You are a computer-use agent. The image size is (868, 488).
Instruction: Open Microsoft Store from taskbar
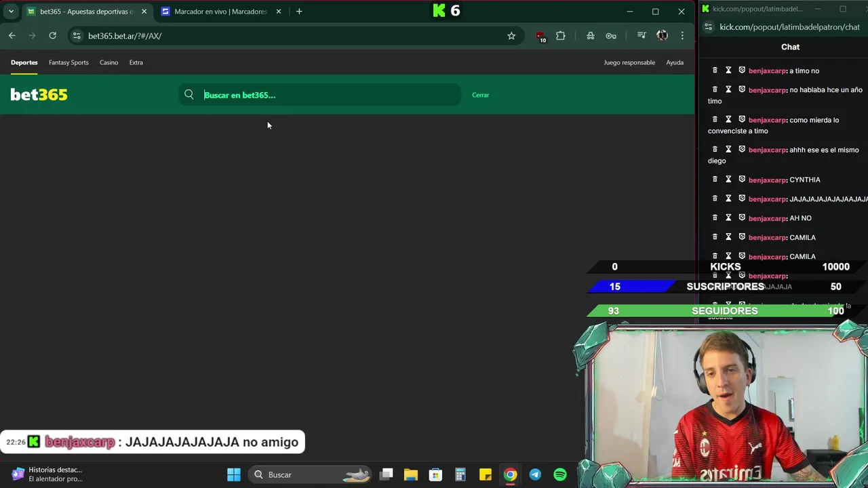[435, 474]
